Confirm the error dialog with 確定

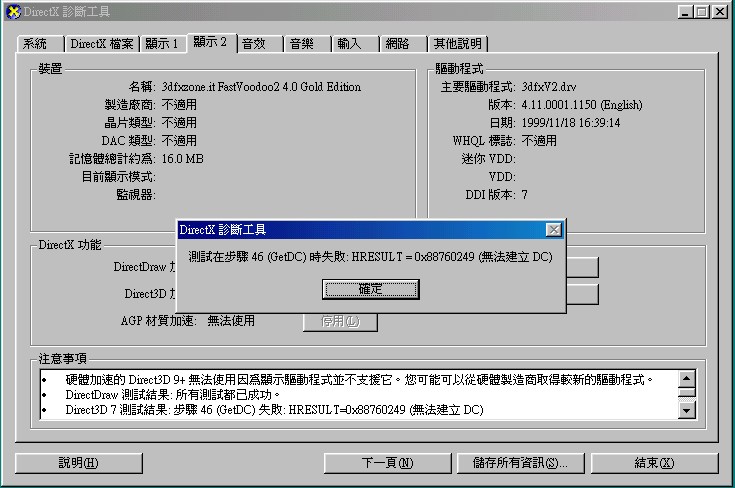tap(370, 289)
